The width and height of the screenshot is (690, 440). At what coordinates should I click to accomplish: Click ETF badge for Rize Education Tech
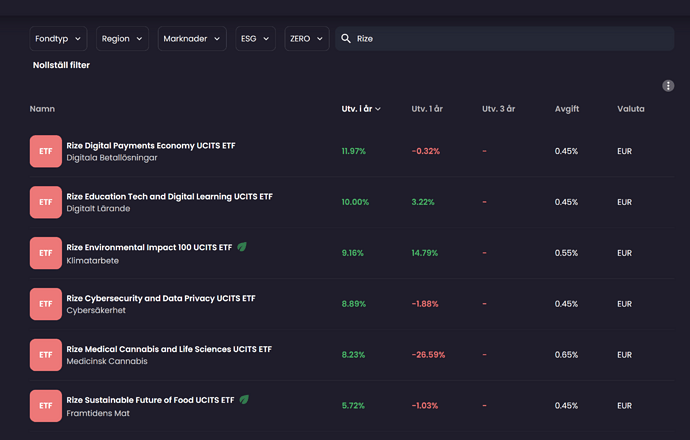(46, 202)
